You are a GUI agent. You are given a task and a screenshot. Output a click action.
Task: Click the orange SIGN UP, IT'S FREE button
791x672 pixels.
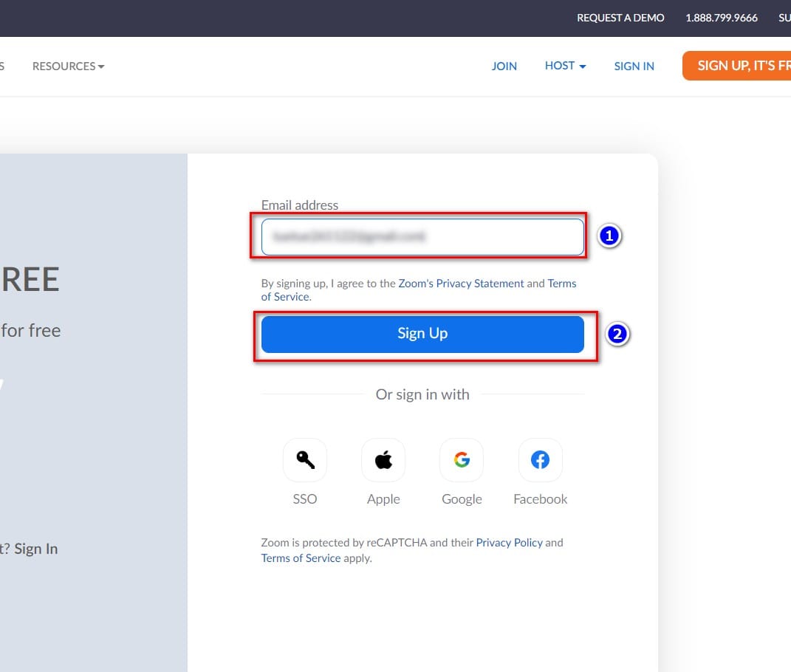(x=737, y=66)
